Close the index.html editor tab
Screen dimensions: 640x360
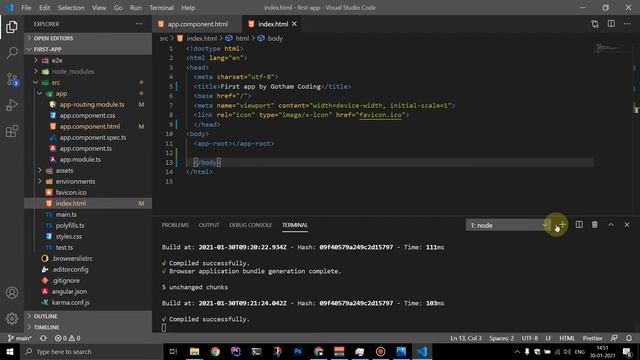[x=294, y=24]
